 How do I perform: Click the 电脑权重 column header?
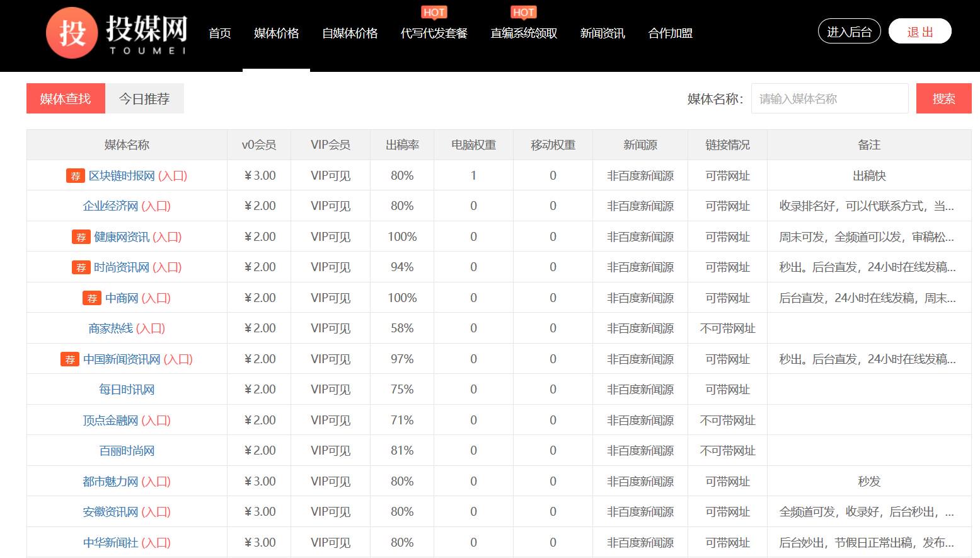[473, 145]
